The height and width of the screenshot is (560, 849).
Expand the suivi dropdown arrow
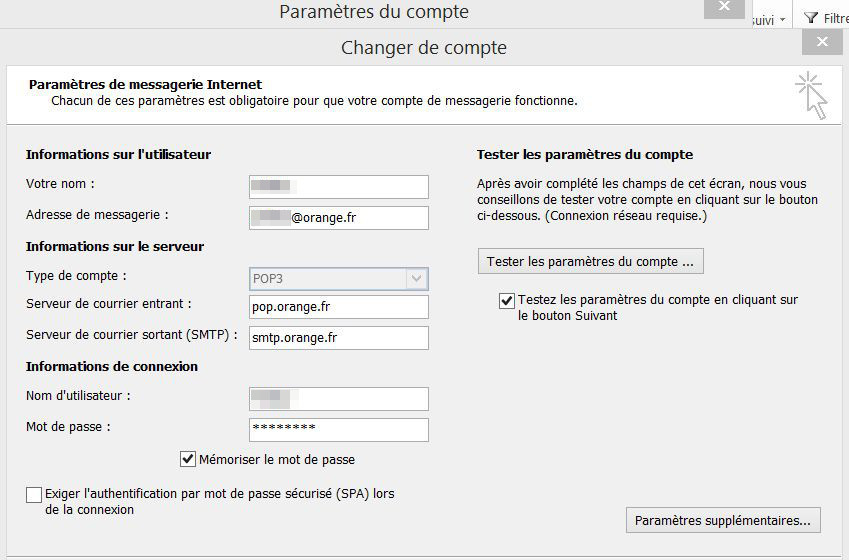[782, 19]
